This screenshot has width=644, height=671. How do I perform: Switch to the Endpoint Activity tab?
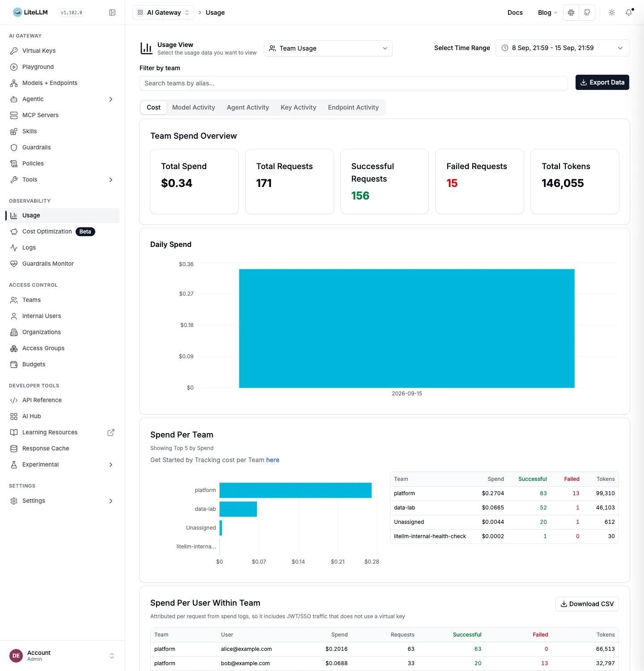[x=353, y=107]
